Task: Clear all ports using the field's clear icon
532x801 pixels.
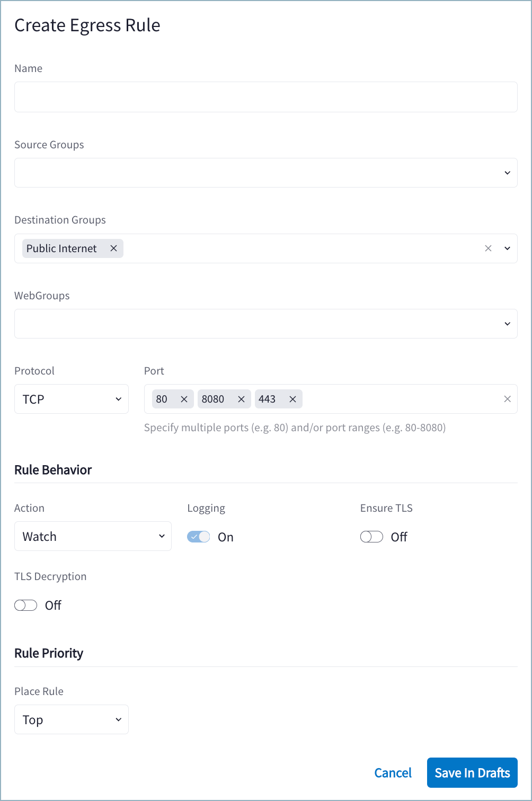Action: (x=507, y=399)
